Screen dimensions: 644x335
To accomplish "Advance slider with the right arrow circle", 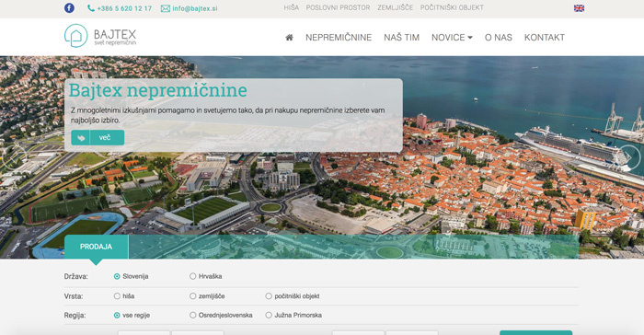I will point(628,156).
